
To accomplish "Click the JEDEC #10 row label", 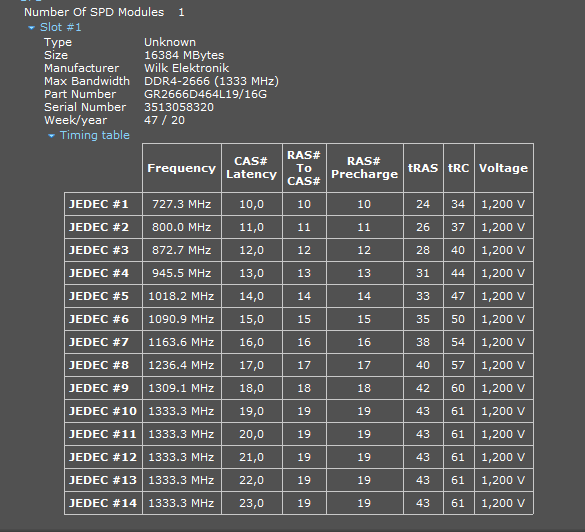I will coord(103,411).
